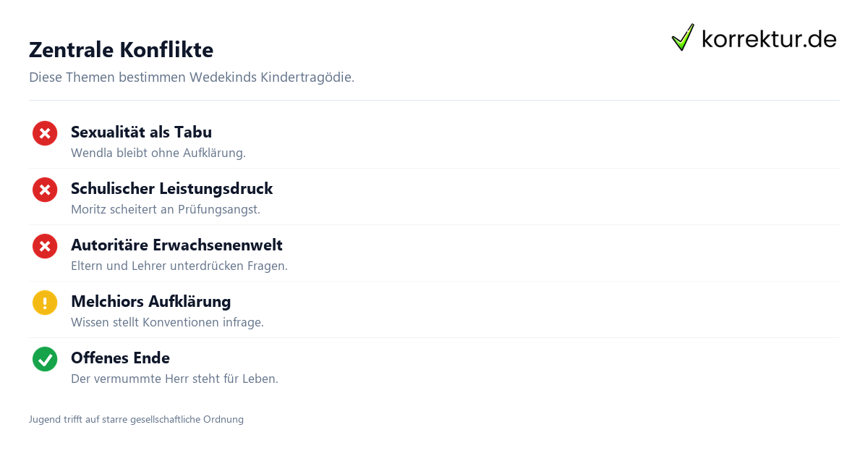
Task: Select the text Der vermummte Herr steht für Leben
Action: coord(174,379)
